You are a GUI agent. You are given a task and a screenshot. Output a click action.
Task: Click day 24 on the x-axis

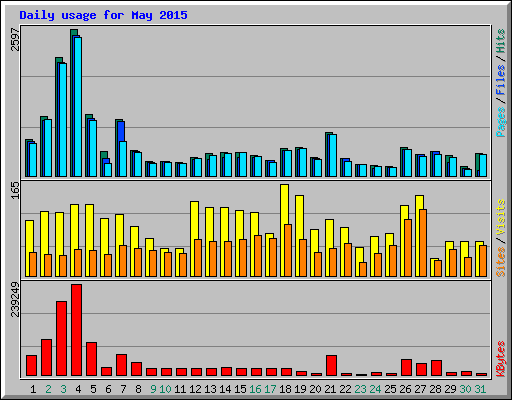tap(375, 389)
